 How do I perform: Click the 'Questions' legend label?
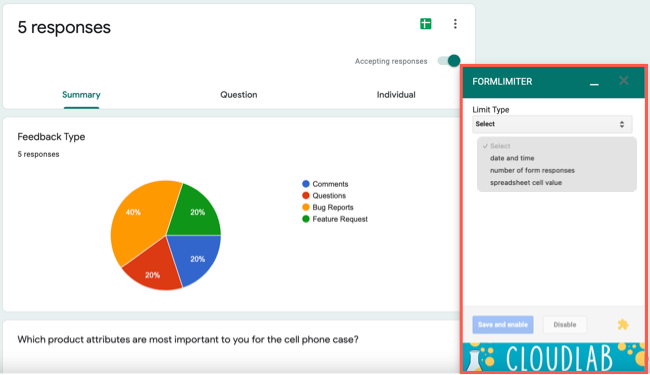pyautogui.click(x=329, y=195)
